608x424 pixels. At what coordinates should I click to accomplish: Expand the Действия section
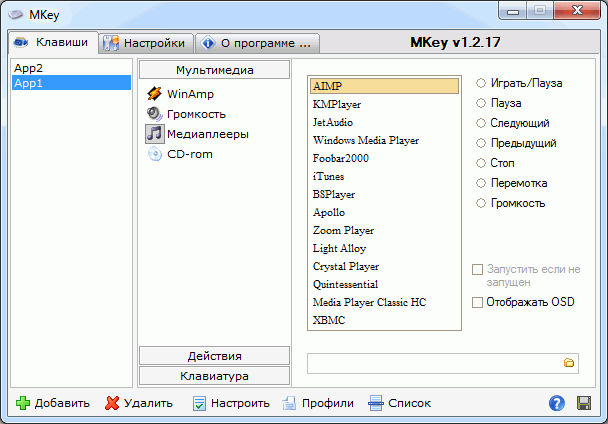pyautogui.click(x=214, y=356)
